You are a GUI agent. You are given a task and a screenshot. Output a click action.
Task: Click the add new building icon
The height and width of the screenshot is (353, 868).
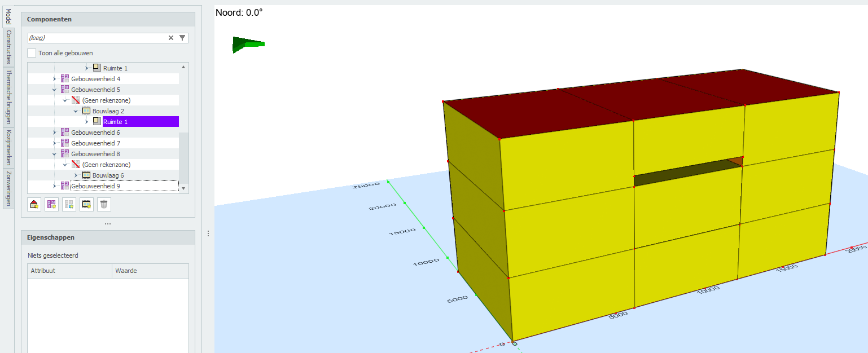click(34, 204)
